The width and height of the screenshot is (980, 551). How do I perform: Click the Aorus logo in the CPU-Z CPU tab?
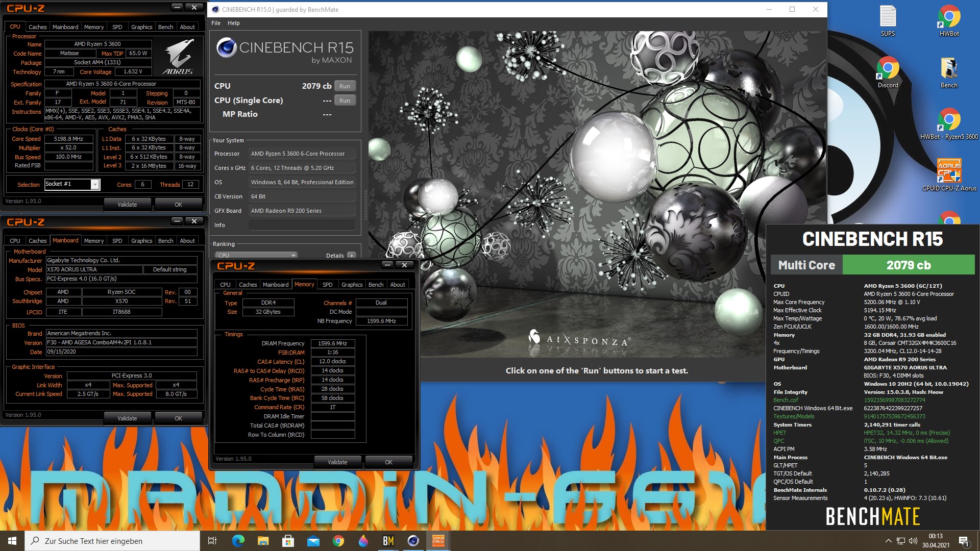pyautogui.click(x=178, y=57)
